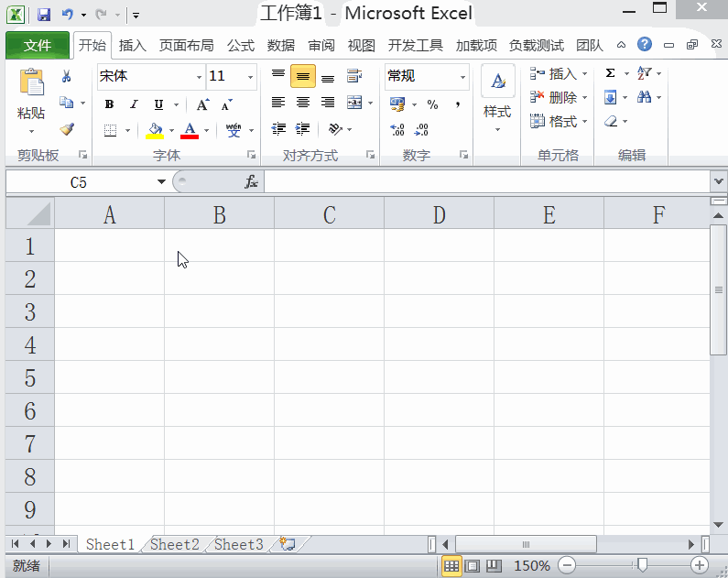Click the Increase Decimal icon
This screenshot has width=728, height=578.
click(x=397, y=129)
